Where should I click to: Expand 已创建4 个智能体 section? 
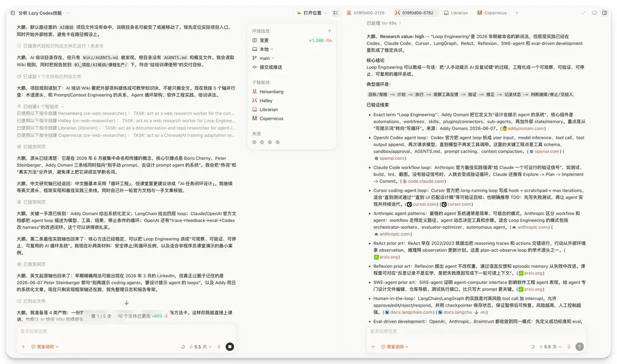pyautogui.click(x=40, y=106)
